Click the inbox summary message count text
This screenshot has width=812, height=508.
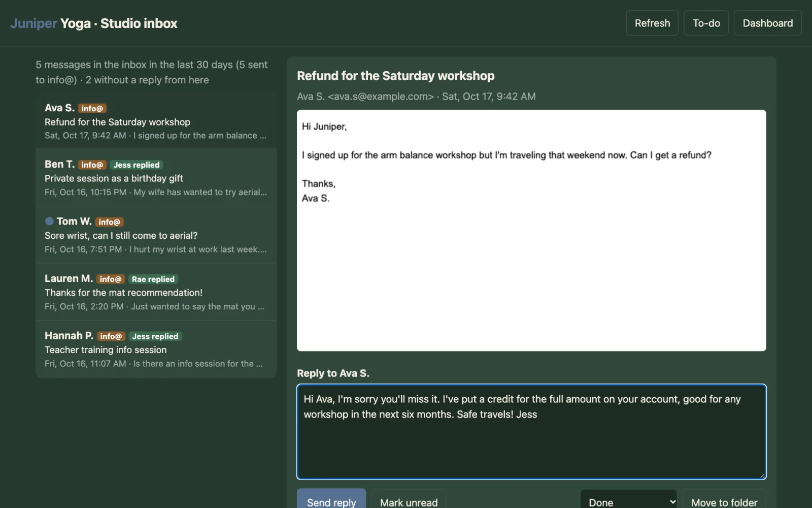(151, 72)
